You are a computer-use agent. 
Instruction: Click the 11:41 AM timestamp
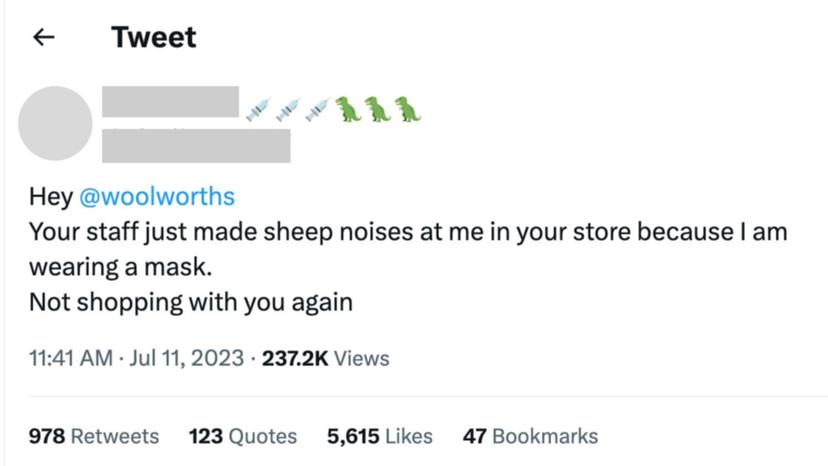70,358
